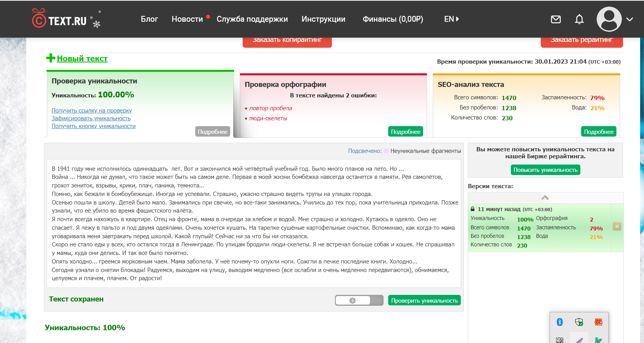Collapse the text versions list arrow
This screenshot has width=644, height=343.
(545, 197)
